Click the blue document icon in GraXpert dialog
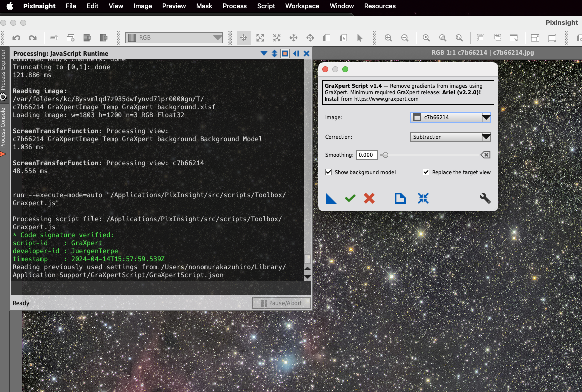 coord(400,198)
